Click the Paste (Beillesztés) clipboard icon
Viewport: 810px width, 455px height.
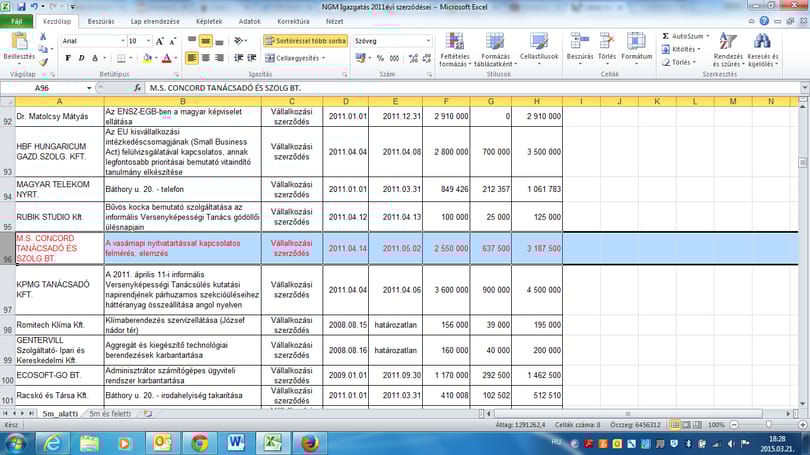coord(19,41)
